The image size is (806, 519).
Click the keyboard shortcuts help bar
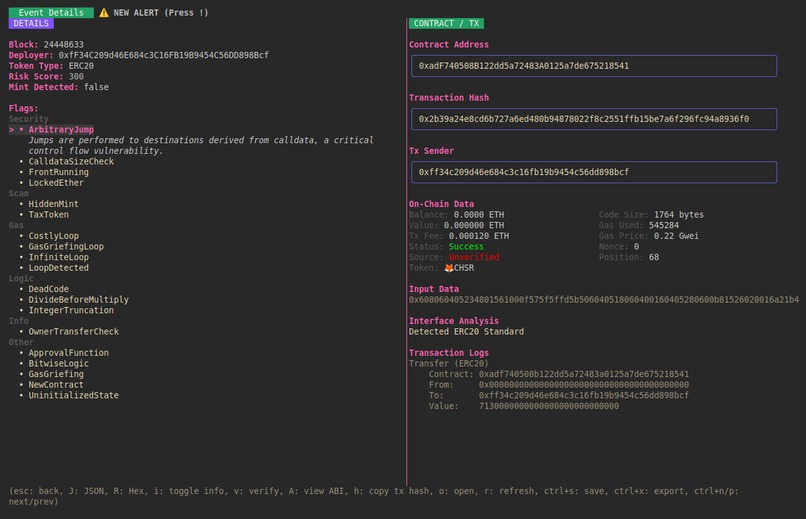[x=374, y=496]
